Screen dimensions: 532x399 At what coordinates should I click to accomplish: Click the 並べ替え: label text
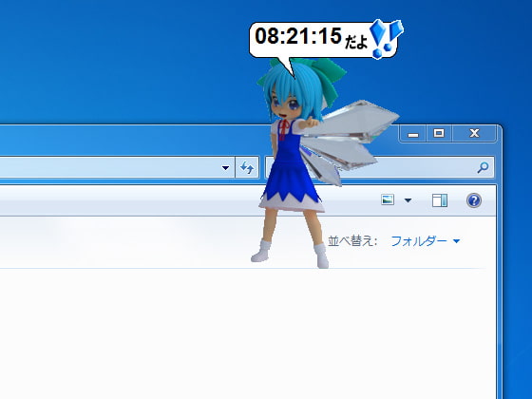click(352, 241)
